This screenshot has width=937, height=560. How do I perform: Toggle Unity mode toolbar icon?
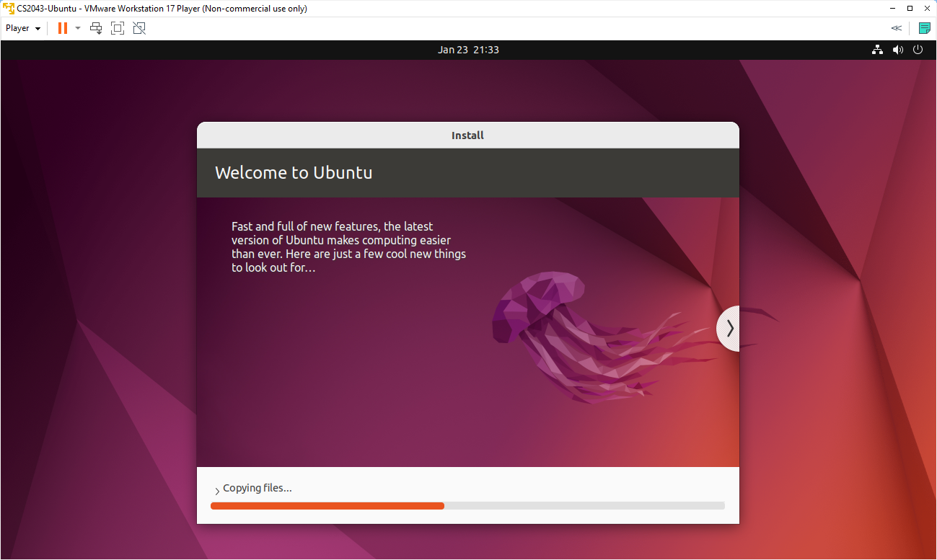click(139, 28)
